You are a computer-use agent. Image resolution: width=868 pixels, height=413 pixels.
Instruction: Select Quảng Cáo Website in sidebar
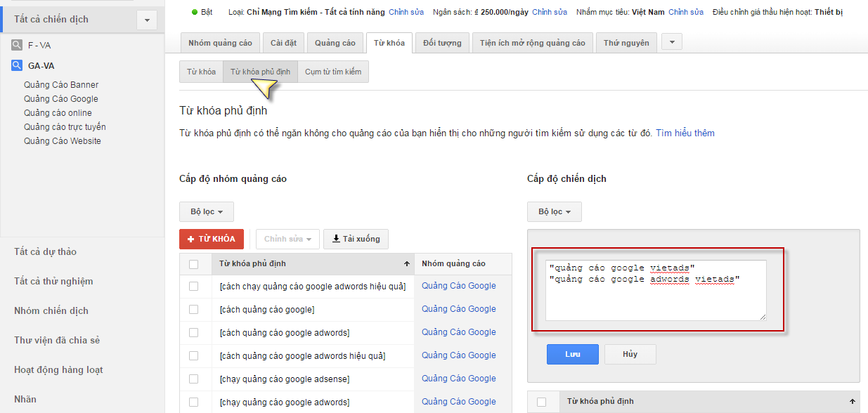click(63, 140)
